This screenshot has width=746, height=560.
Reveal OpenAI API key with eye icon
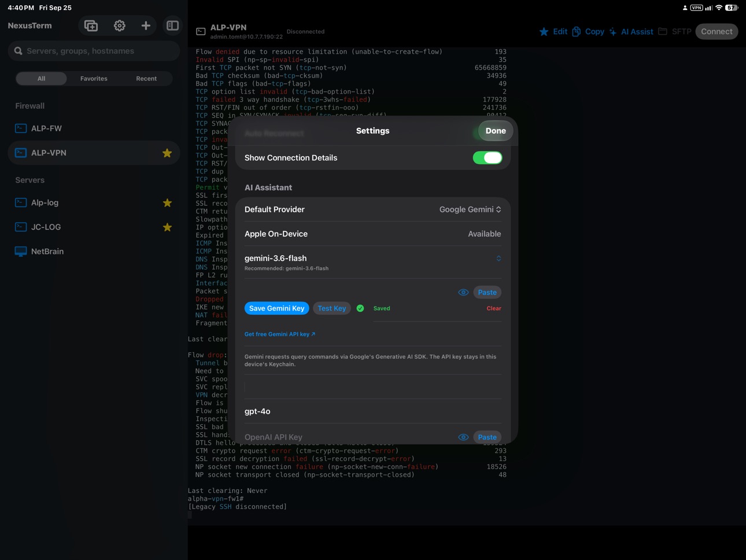463,437
